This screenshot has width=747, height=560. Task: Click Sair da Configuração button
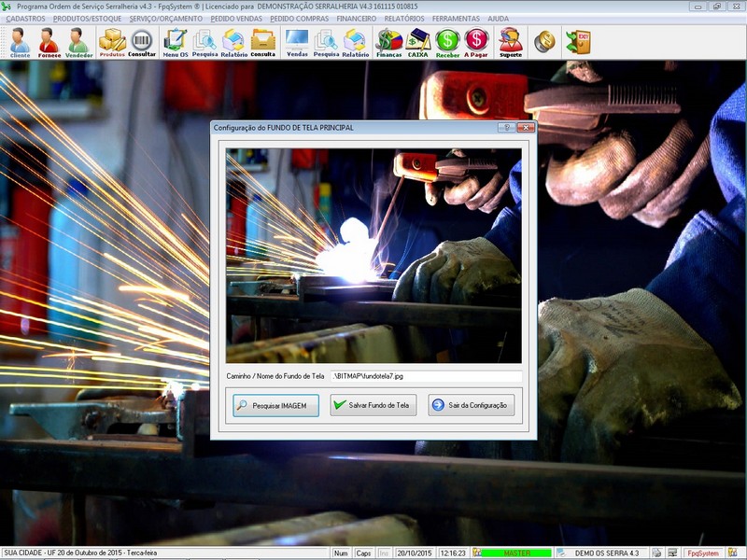pos(472,405)
